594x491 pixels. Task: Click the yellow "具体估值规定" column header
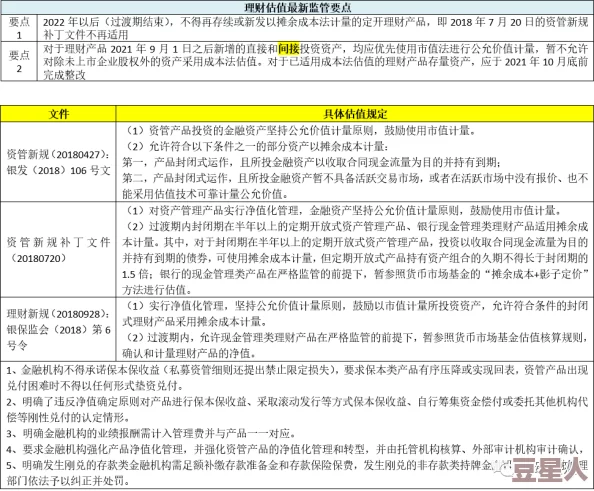pyautogui.click(x=355, y=114)
